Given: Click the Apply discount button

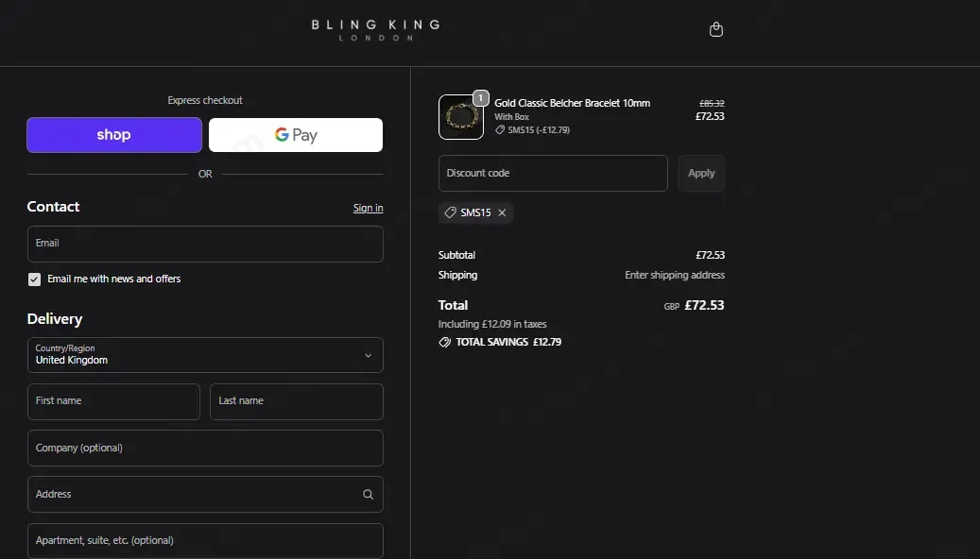Looking at the screenshot, I should [x=701, y=173].
